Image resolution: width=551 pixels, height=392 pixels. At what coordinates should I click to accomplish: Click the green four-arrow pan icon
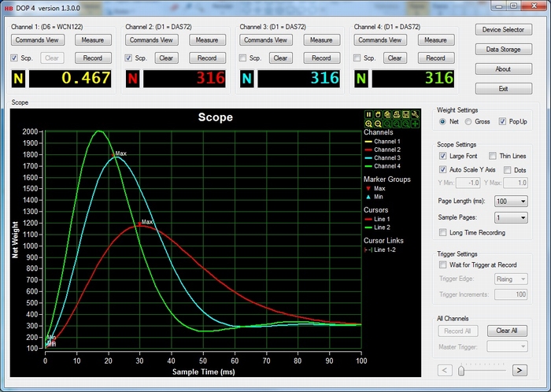[415, 124]
